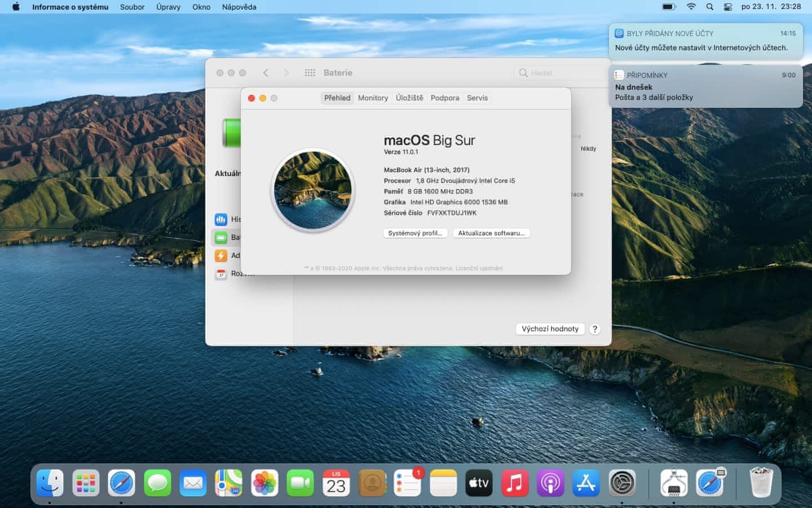This screenshot has height=508, width=812.
Task: Open the Servis tab
Action: pyautogui.click(x=477, y=98)
